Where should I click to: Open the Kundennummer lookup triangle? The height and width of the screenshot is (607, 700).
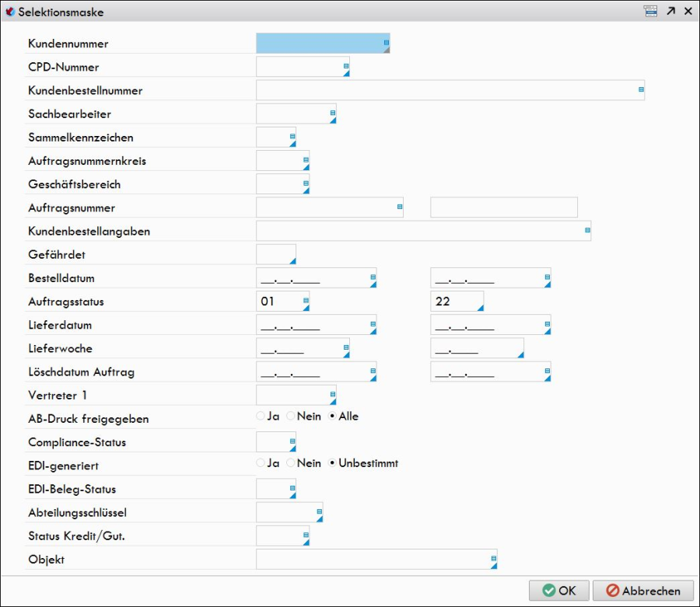[x=387, y=50]
